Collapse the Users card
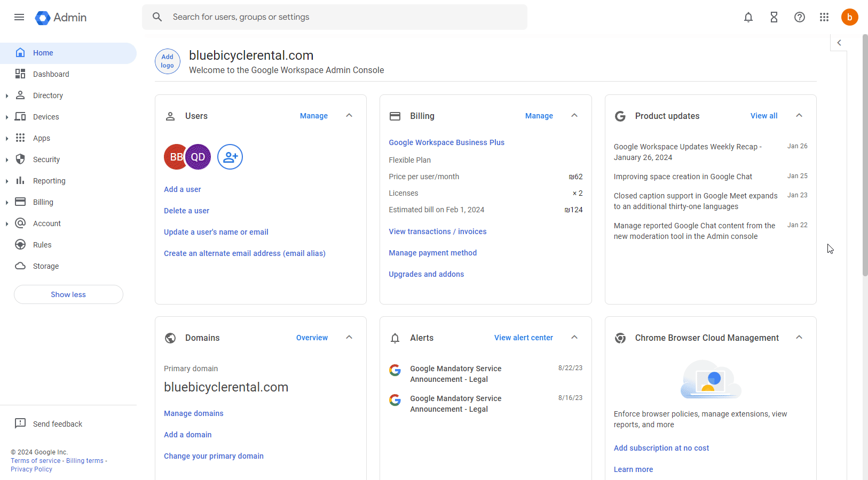 click(349, 116)
